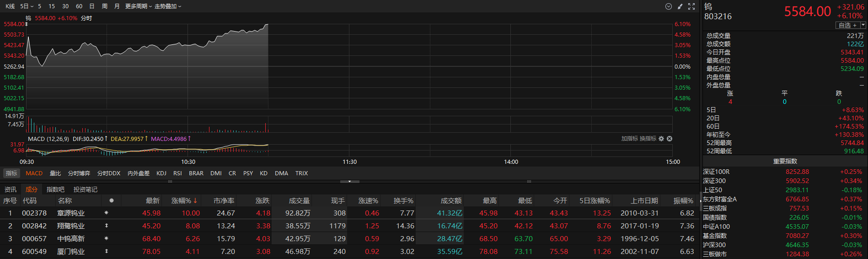Open the 走势叠加 overlay dropdown
Screen dimensions: 868x259
click(167, 6)
